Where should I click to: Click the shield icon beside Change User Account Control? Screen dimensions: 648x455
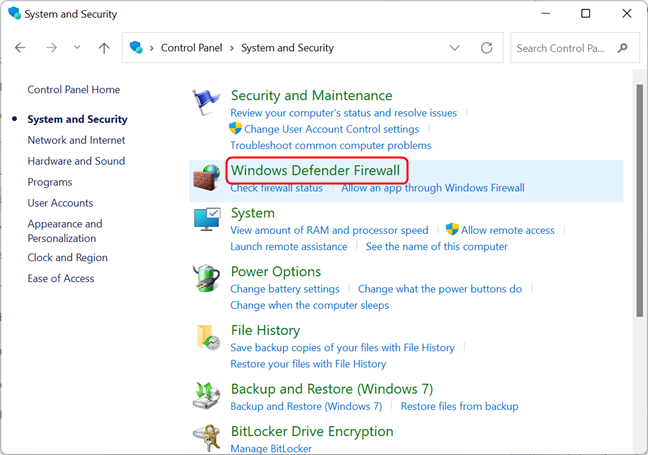pyautogui.click(x=236, y=129)
